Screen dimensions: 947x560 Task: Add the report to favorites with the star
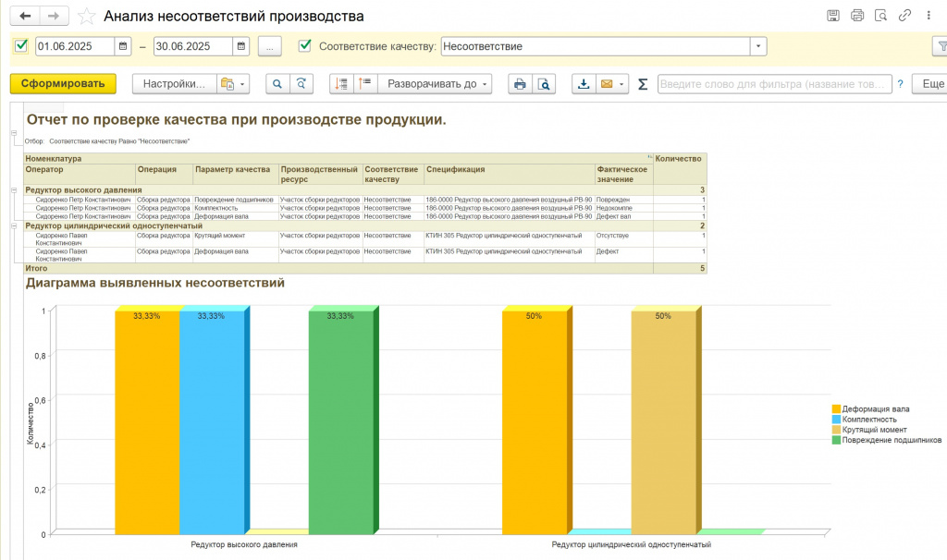point(86,17)
